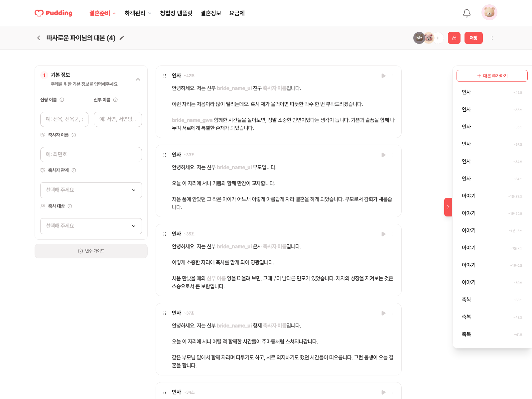The height and width of the screenshot is (399, 532).
Task: Grab drag handle of 인사 ~42초 block
Action: (165, 76)
